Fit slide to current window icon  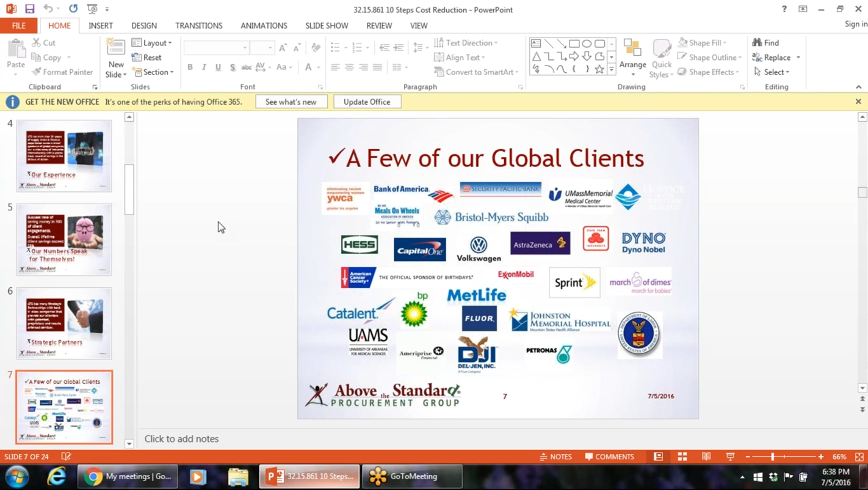[x=859, y=457]
